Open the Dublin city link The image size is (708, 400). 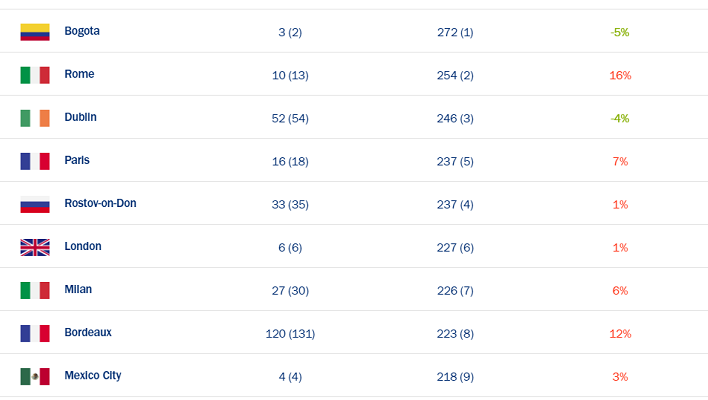click(80, 117)
